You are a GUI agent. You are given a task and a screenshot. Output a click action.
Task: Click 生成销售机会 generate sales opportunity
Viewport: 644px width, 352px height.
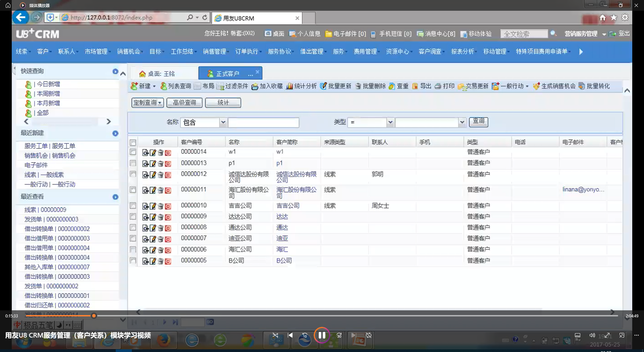point(554,86)
